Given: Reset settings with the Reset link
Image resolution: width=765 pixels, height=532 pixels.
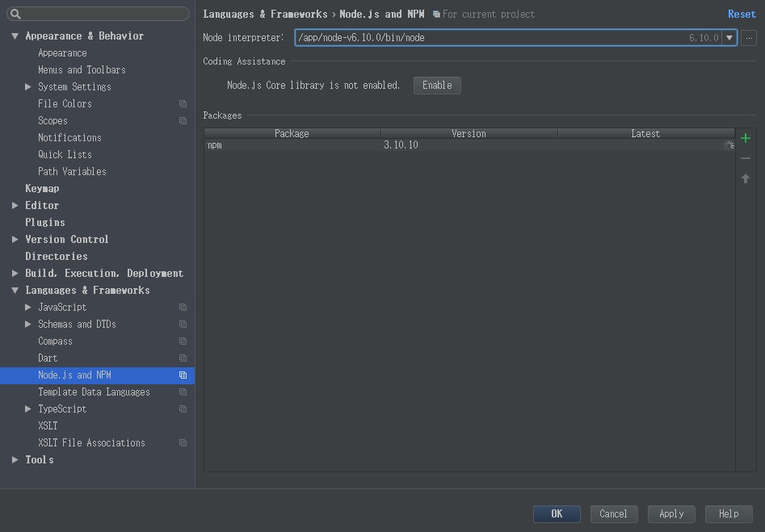Looking at the screenshot, I should 742,15.
